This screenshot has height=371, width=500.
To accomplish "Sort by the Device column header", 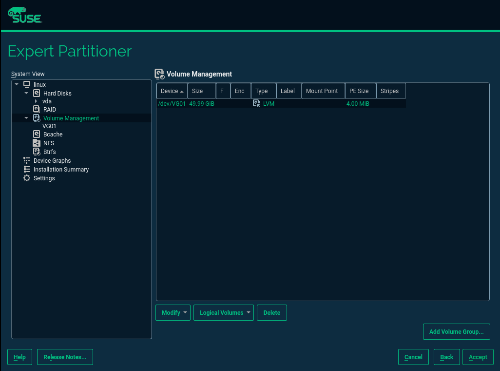I will (x=172, y=91).
